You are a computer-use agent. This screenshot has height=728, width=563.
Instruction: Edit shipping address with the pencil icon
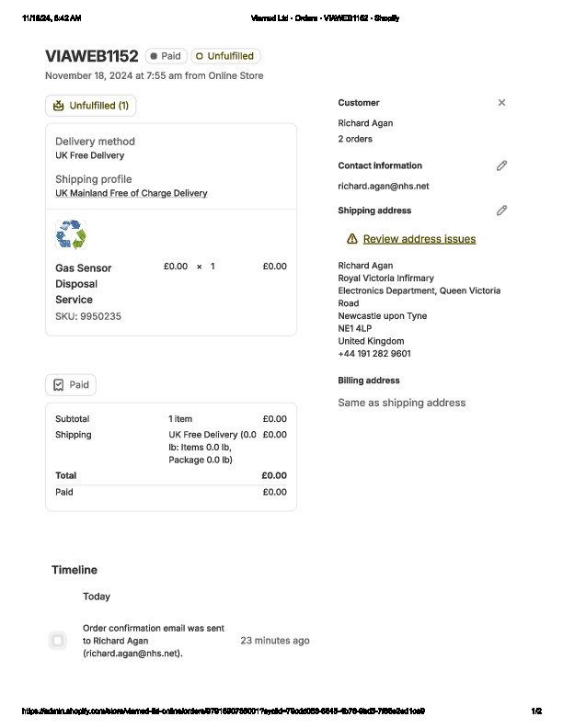point(501,210)
